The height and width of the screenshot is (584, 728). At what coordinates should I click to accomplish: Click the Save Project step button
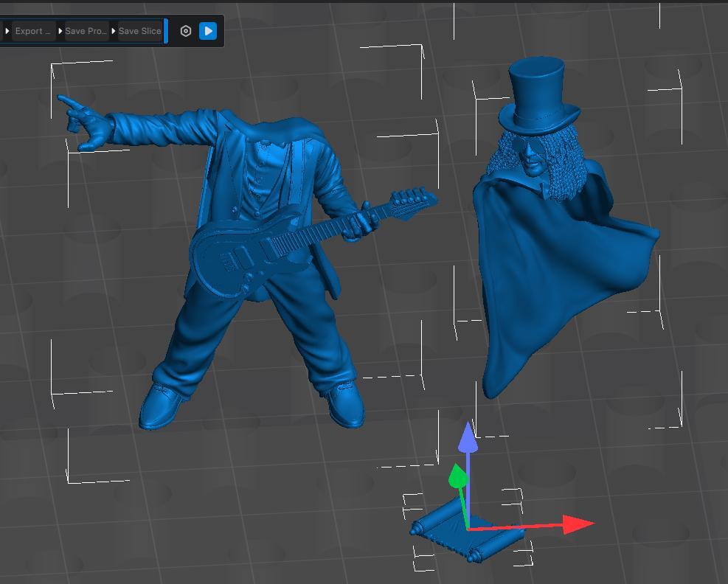pyautogui.click(x=86, y=31)
